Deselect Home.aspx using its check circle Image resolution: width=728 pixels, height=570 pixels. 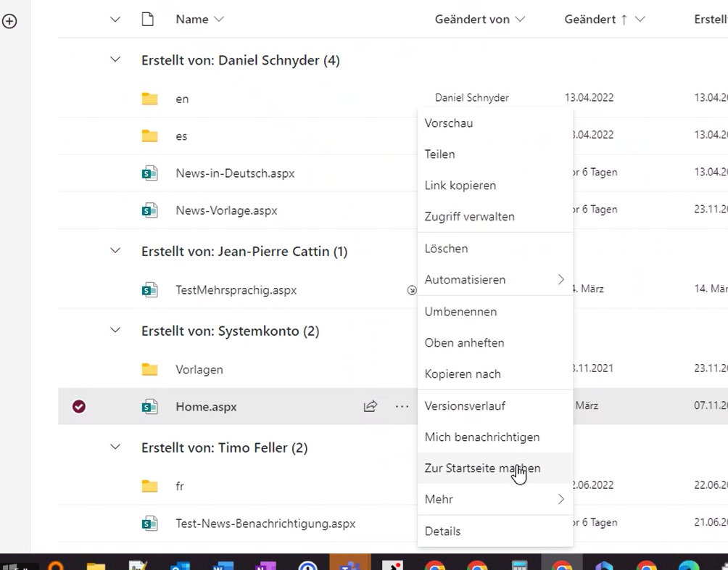[79, 407]
